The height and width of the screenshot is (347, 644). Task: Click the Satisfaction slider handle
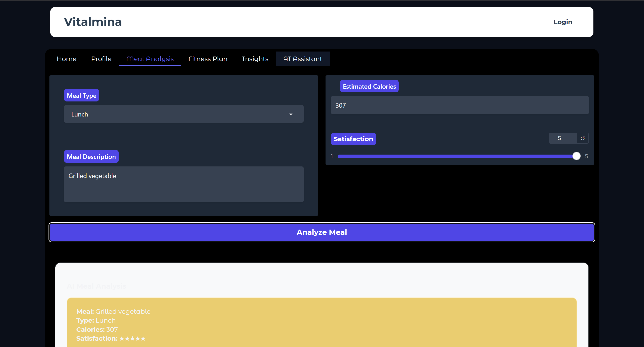coord(576,156)
